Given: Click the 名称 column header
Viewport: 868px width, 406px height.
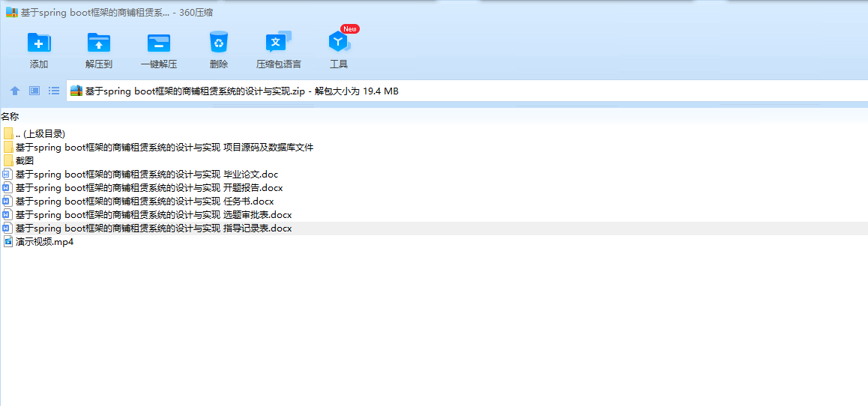Looking at the screenshot, I should click(x=10, y=117).
